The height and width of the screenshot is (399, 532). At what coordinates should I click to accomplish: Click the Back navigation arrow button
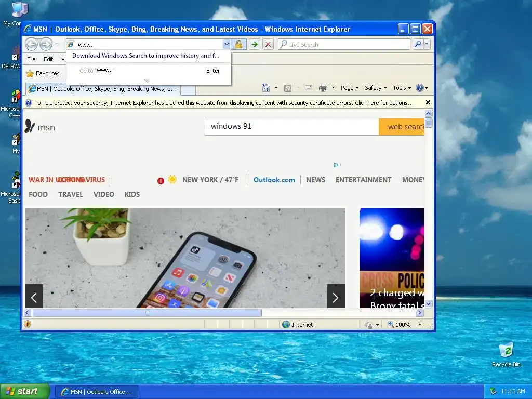pyautogui.click(x=31, y=44)
